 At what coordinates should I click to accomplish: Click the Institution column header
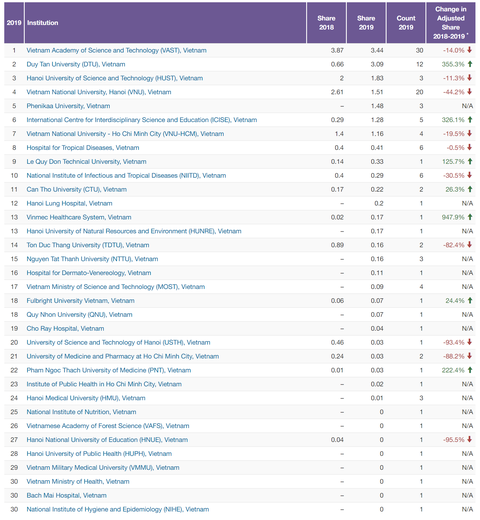(43, 23)
